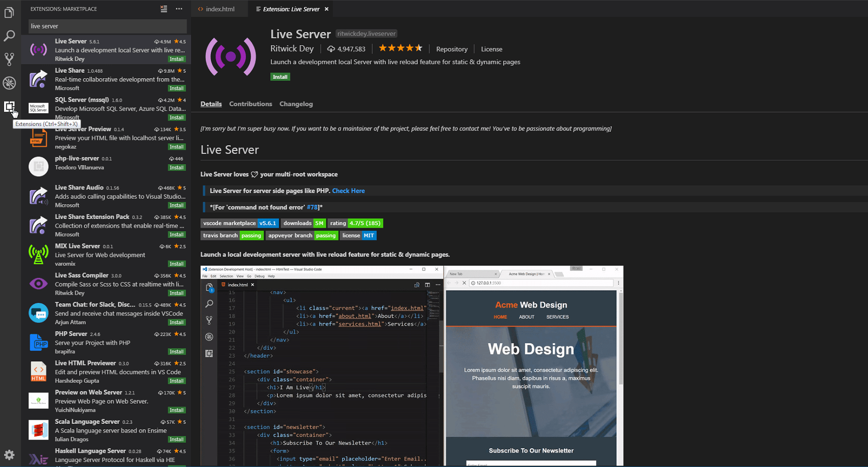The image size is (868, 467).
Task: Install the Live Share extension
Action: point(176,88)
